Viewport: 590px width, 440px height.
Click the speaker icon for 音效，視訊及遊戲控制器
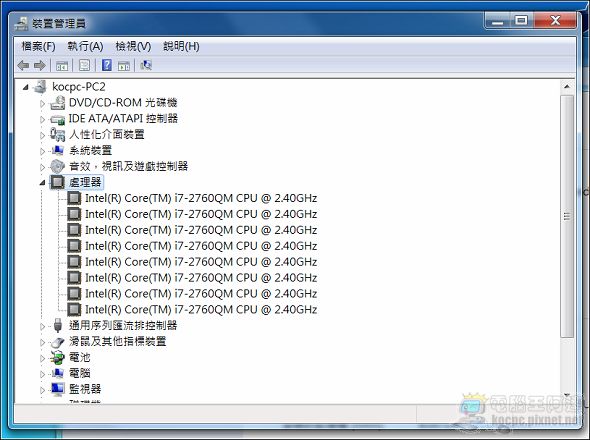58,166
